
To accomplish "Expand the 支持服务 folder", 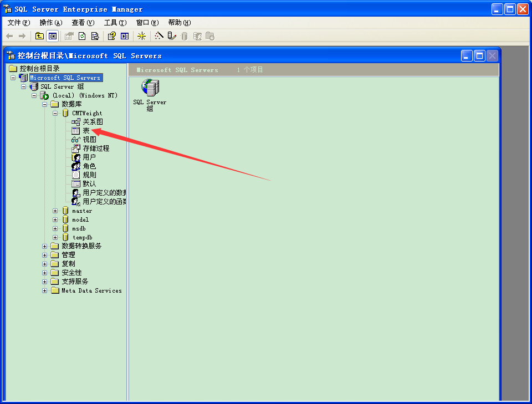I will [x=44, y=282].
